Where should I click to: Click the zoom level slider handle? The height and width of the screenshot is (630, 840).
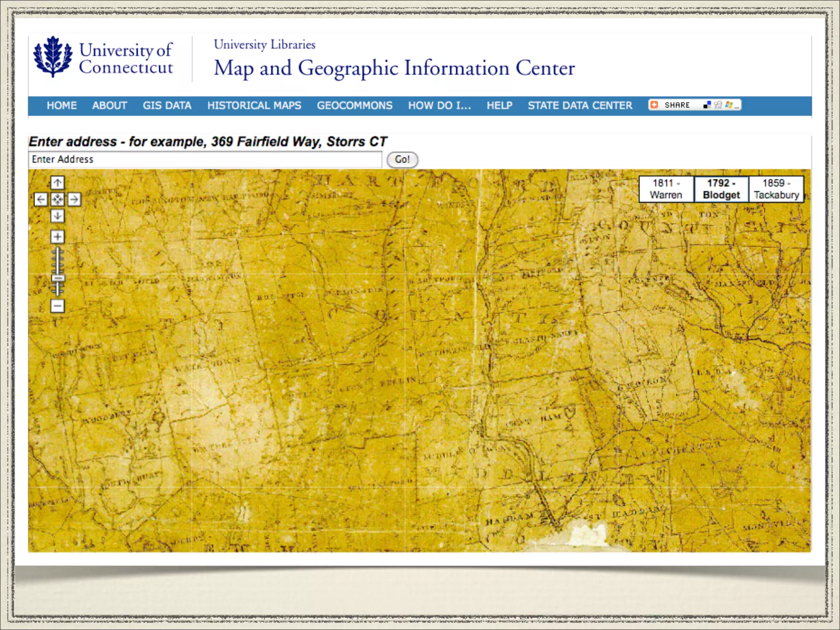click(x=58, y=278)
